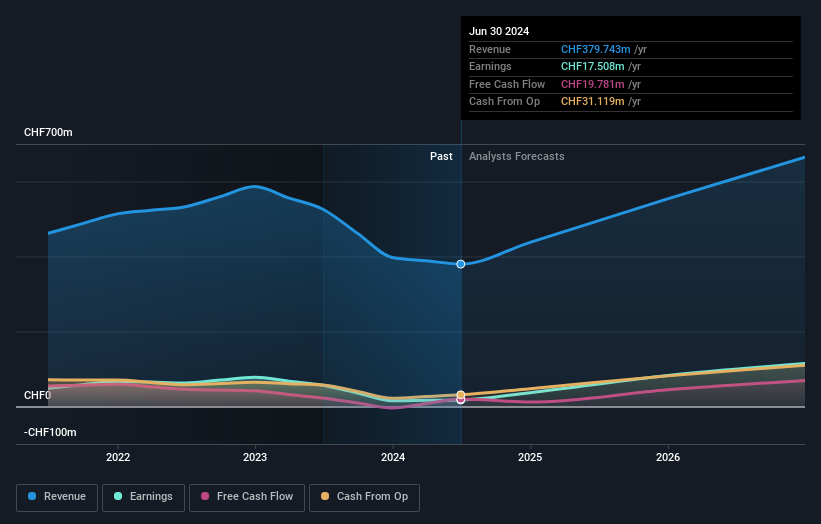The height and width of the screenshot is (524, 821).
Task: Select the revenue data point marker on the blue line
Action: 461,264
